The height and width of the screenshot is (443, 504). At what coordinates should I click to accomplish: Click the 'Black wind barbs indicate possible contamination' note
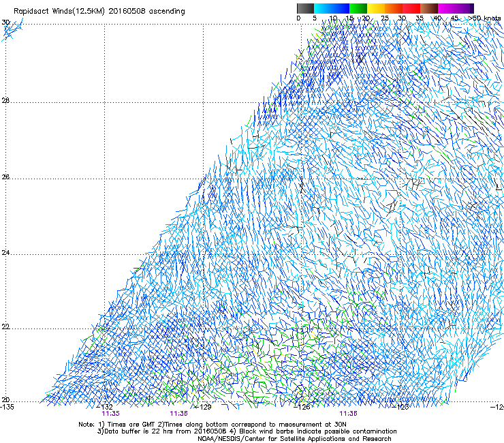click(x=313, y=431)
